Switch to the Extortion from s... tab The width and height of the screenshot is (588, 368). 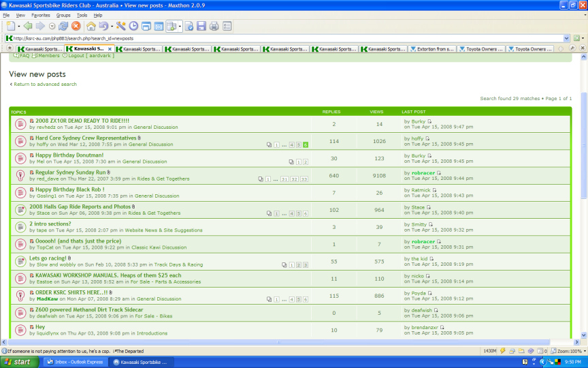click(432, 49)
